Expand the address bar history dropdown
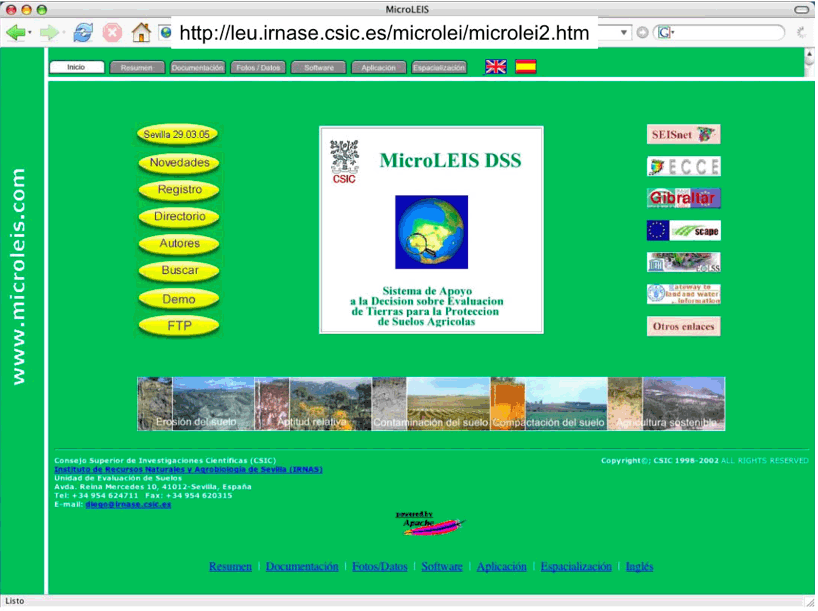Screen dimensions: 818x611 tap(624, 32)
